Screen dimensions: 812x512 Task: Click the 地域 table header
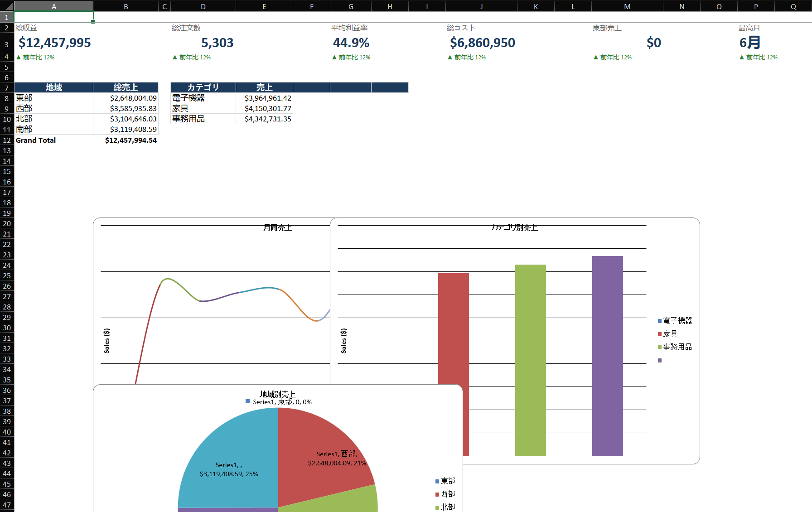[x=53, y=87]
